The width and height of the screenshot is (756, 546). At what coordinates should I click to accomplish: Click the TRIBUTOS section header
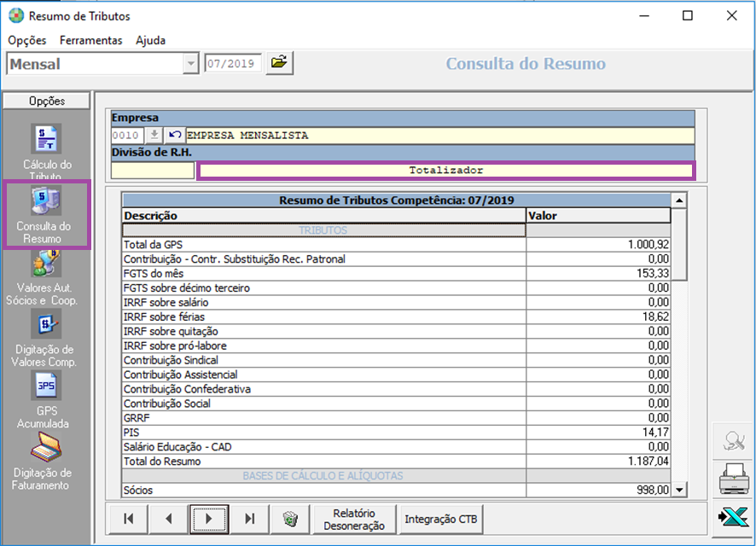(323, 230)
